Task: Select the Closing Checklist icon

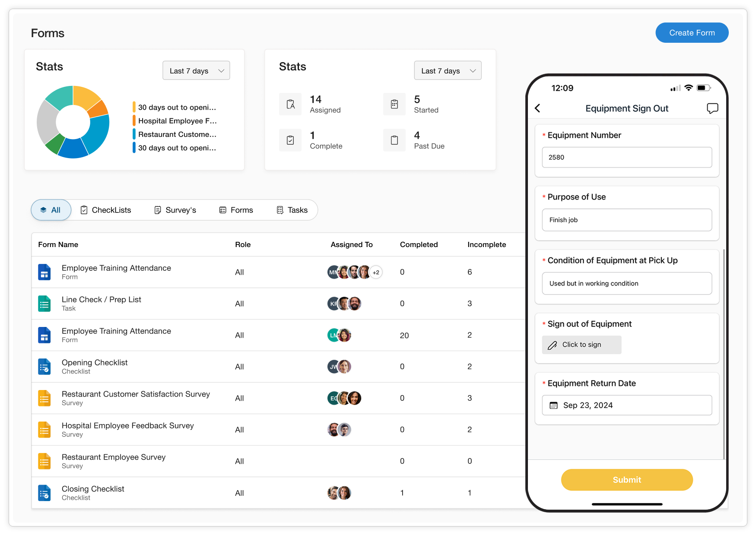Action: pos(44,492)
